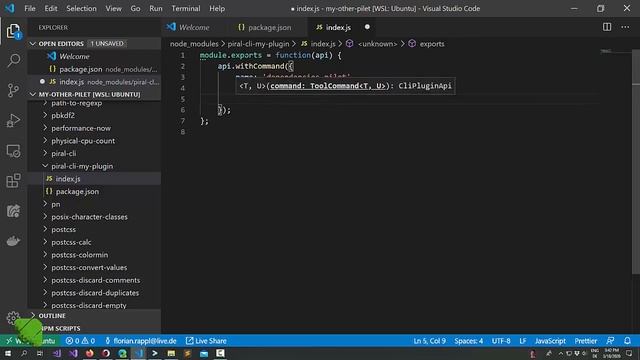
Task: Open Firefox from the taskbar
Action: pyautogui.click(x=89, y=353)
